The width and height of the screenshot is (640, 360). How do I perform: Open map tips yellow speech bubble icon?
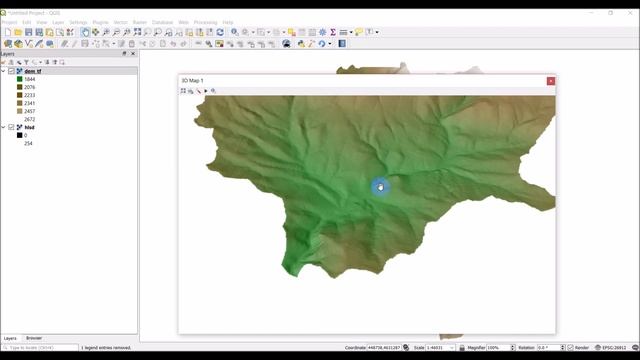358,32
